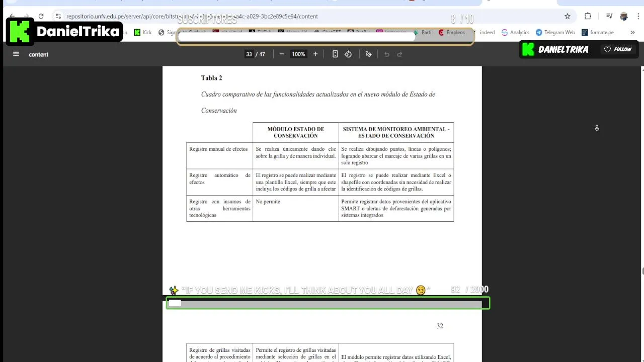Screen dimensions: 644x362
Task: Open the Analytics bookmark
Action: [515, 32]
